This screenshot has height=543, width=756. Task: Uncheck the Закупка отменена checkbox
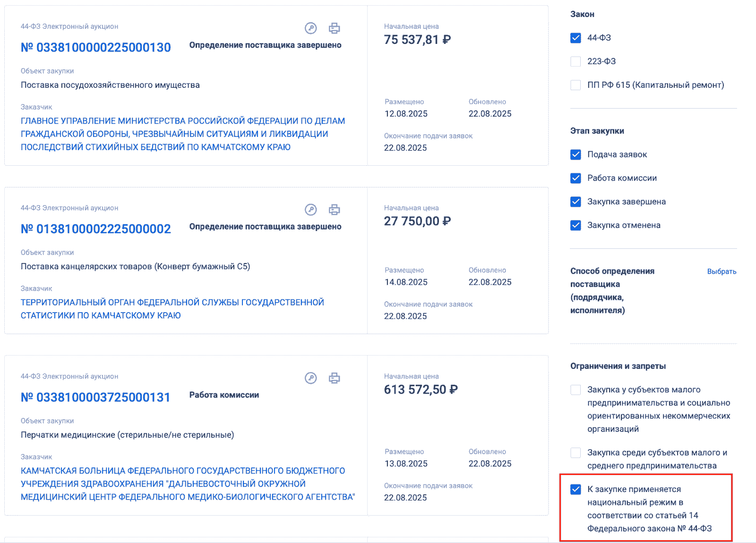(x=576, y=225)
